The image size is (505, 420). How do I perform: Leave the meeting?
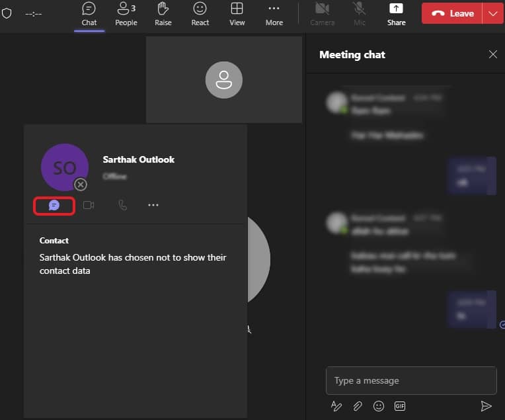452,13
